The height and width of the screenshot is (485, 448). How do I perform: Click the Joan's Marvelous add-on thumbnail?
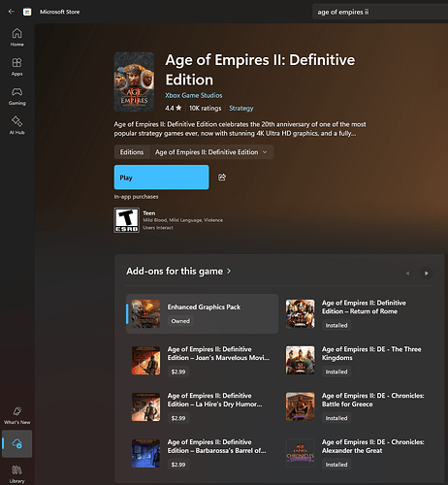coord(145,360)
